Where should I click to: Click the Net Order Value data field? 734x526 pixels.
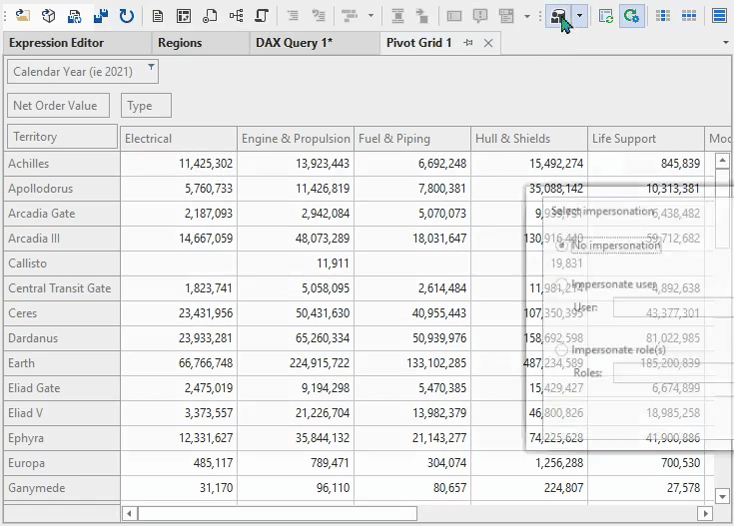[59, 105]
